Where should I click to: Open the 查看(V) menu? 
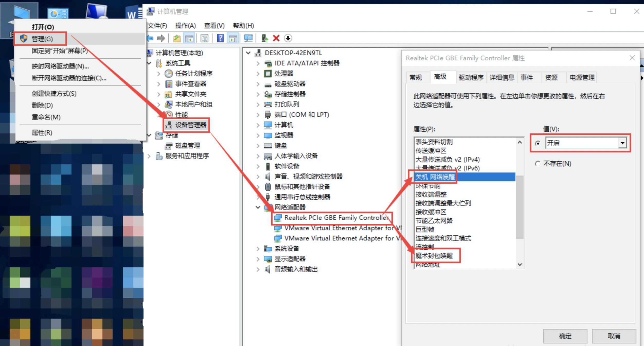(x=214, y=26)
